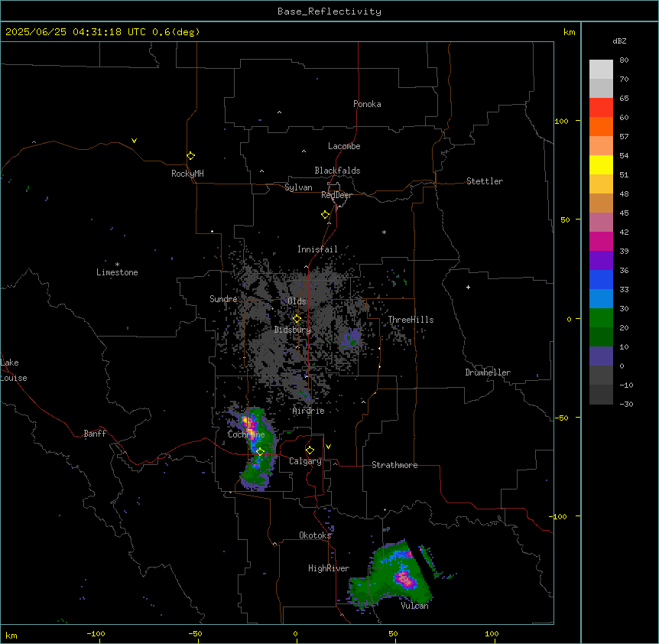
Task: Click the Sundre town label
Action: click(223, 299)
